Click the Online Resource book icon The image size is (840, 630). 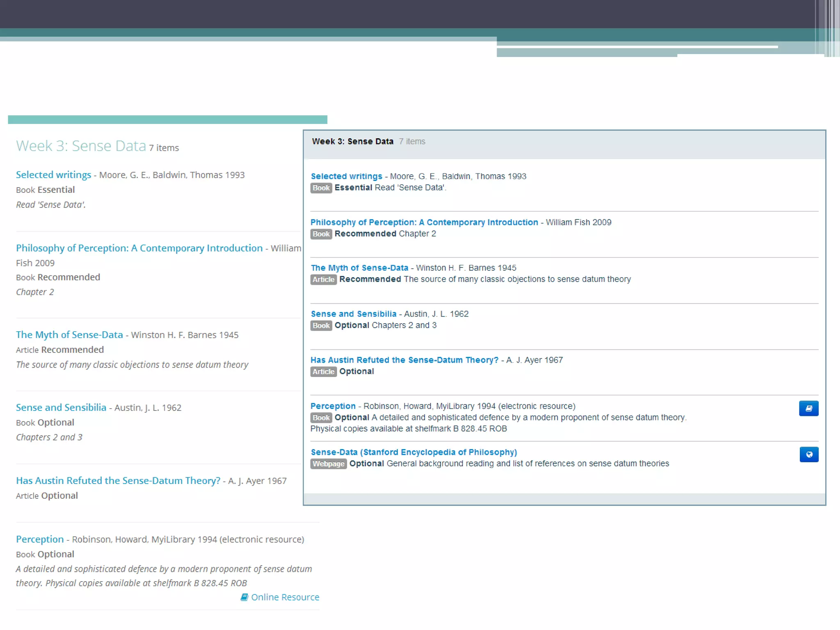(244, 597)
